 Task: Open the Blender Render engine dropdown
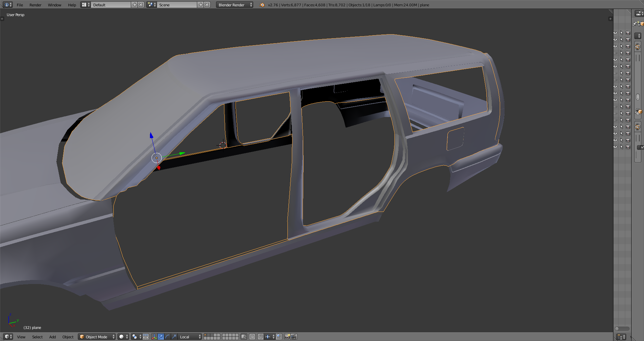coord(234,5)
